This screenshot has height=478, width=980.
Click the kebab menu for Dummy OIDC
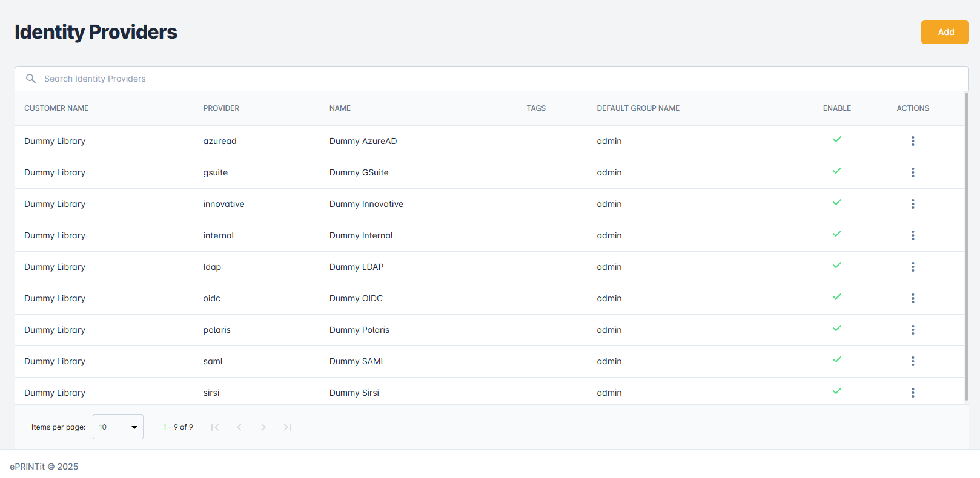[912, 298]
